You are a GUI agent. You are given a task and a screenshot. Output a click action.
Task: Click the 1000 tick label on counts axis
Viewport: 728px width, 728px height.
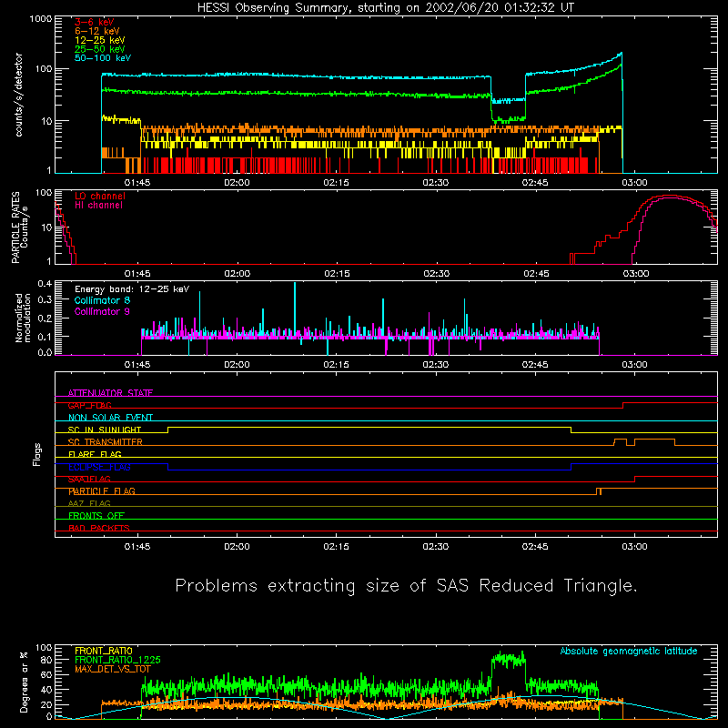(x=41, y=19)
